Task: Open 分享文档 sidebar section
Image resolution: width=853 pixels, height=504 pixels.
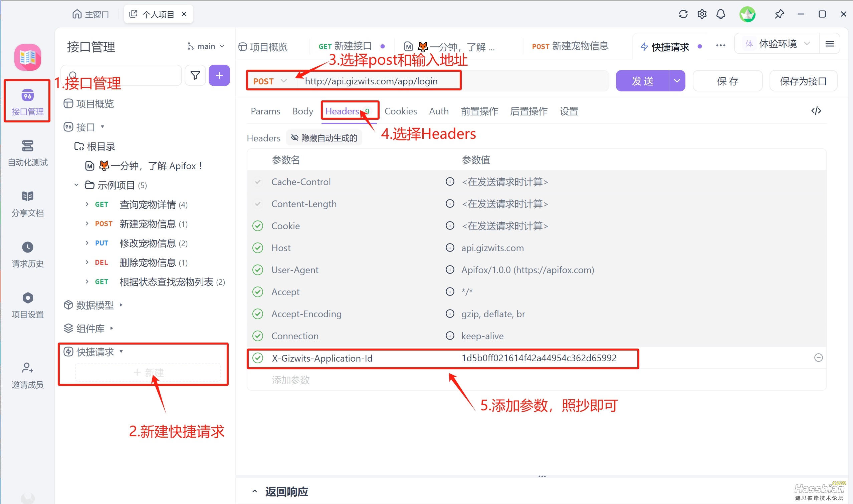Action: (x=27, y=204)
